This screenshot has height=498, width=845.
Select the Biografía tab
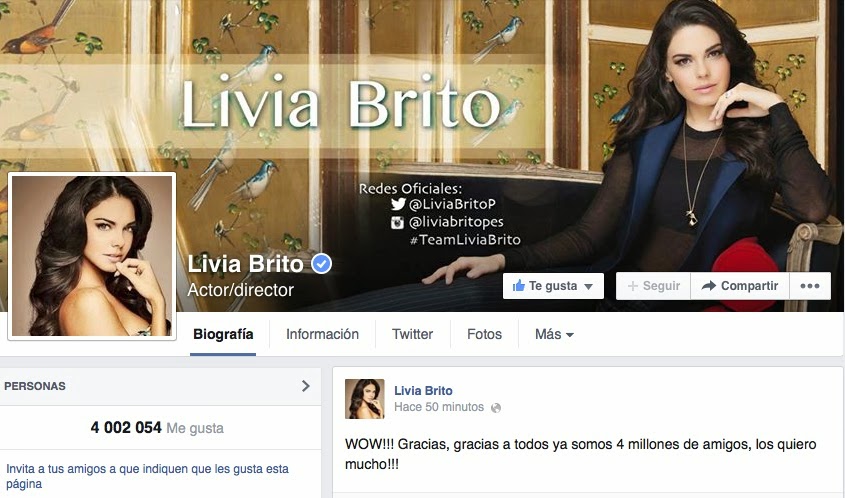click(x=223, y=334)
